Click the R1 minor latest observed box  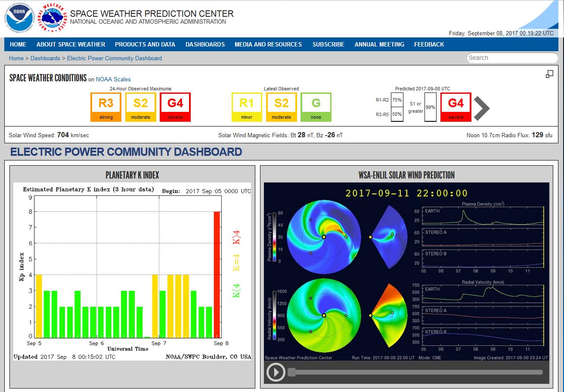coord(247,107)
